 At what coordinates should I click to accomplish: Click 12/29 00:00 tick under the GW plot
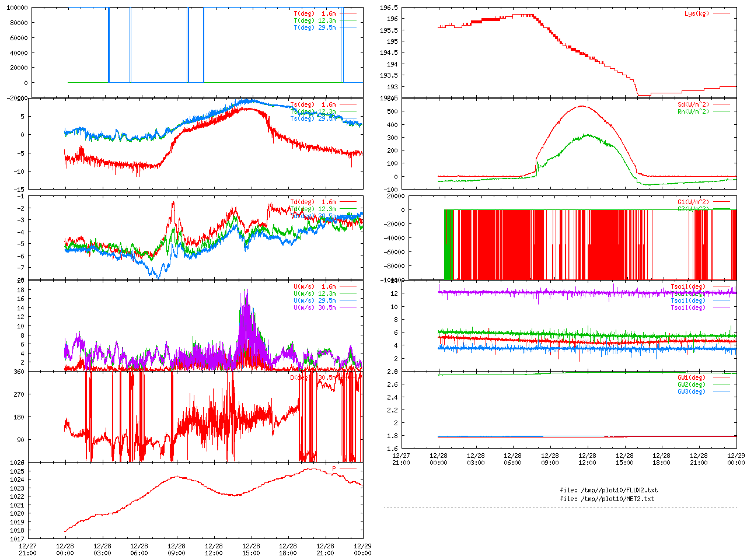pos(736,459)
